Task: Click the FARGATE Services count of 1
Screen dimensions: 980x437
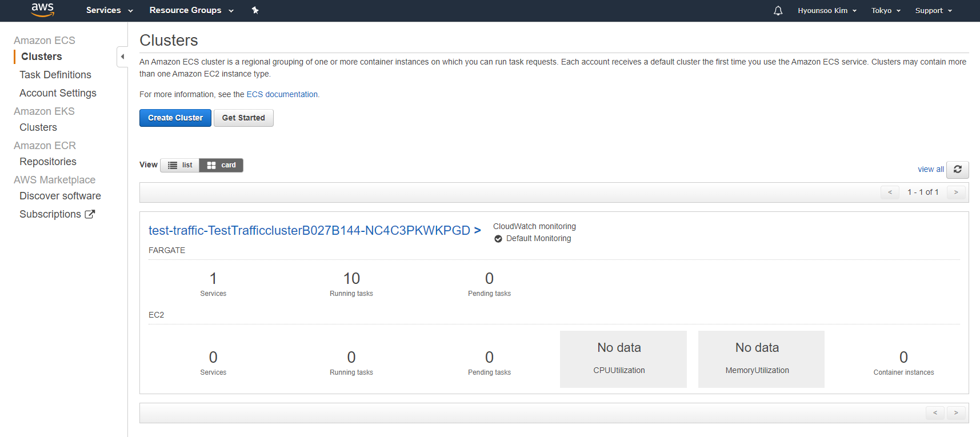Action: (x=213, y=278)
